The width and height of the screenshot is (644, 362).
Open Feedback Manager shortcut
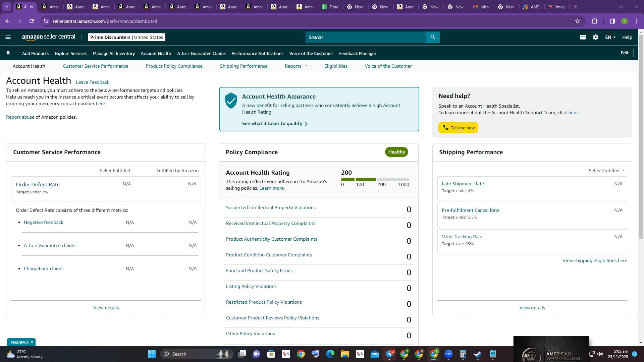point(358,53)
